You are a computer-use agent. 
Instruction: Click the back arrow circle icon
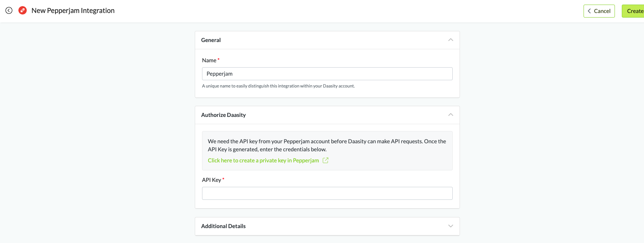point(9,11)
